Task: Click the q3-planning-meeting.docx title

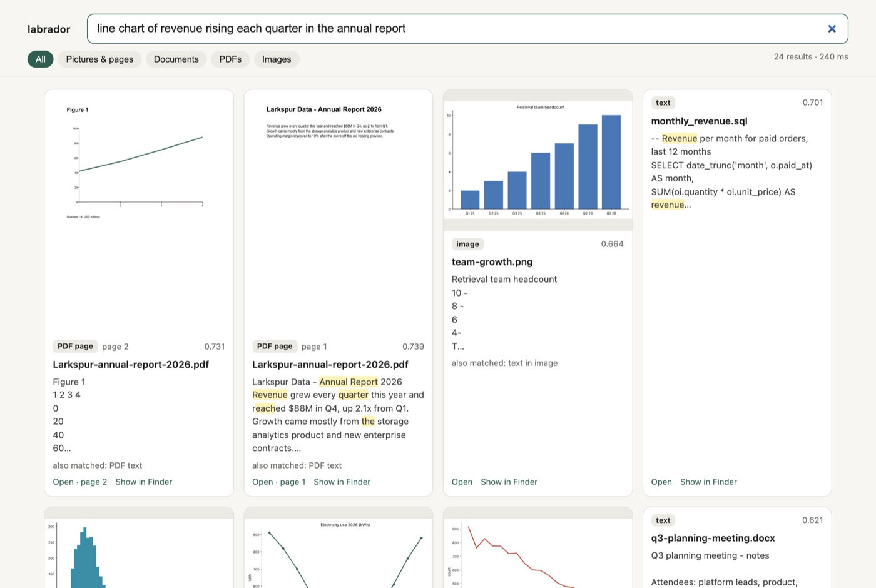Action: pos(713,538)
